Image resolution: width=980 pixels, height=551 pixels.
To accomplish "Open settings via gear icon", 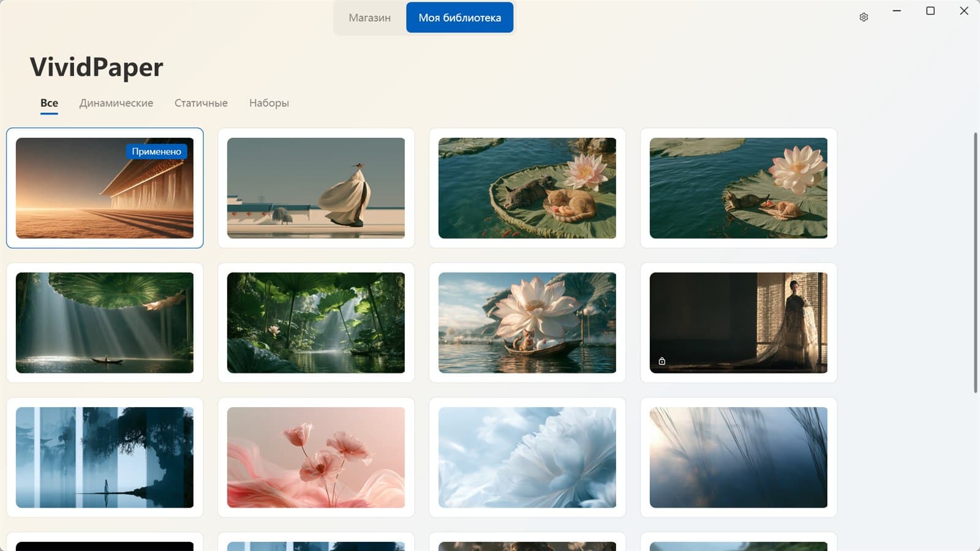I will pyautogui.click(x=864, y=17).
